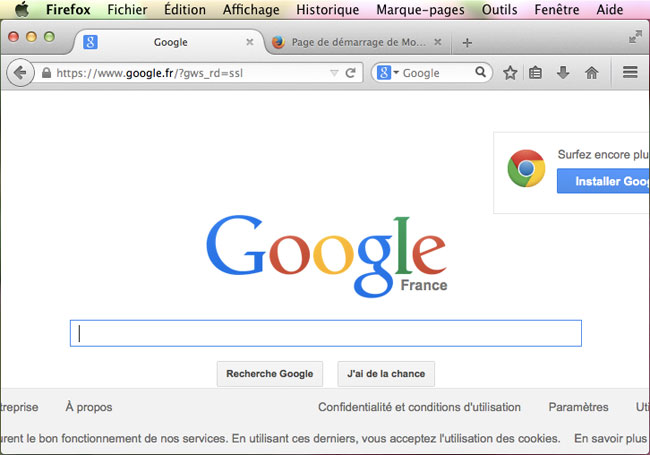650x455 pixels.
Task: Click the Chrome logo in promo box
Action: (x=526, y=168)
